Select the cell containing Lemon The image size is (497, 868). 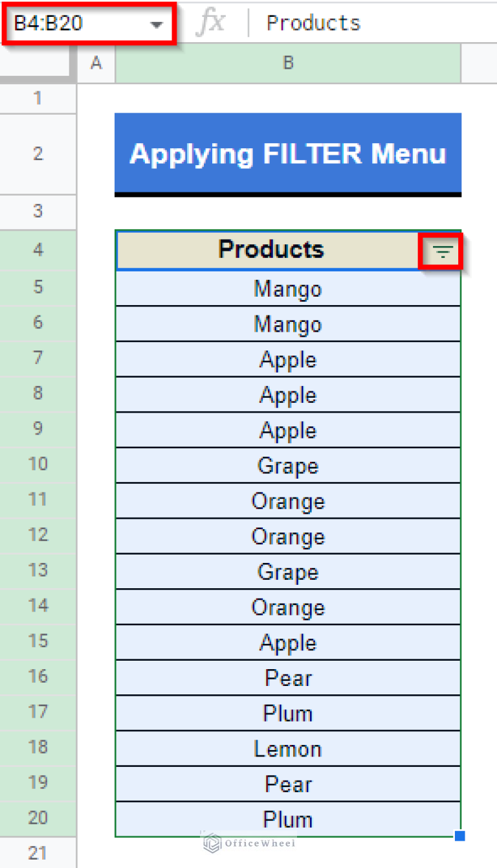(287, 749)
